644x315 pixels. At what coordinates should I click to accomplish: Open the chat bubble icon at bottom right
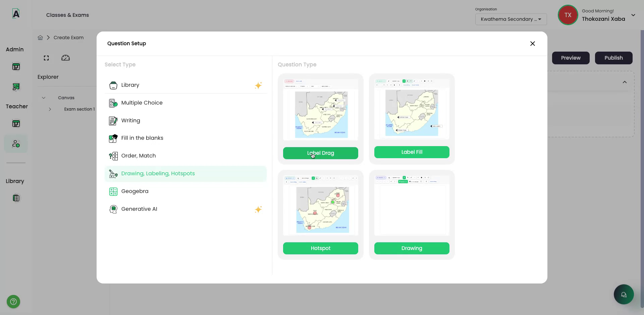click(x=624, y=294)
